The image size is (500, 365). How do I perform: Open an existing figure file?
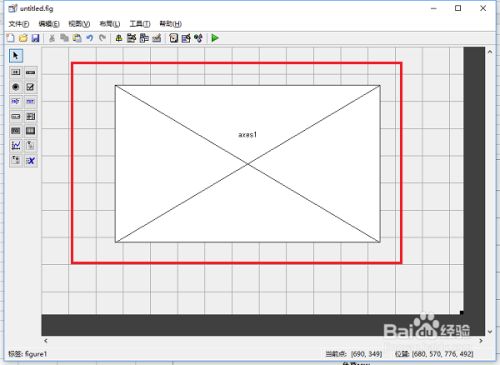(x=23, y=38)
